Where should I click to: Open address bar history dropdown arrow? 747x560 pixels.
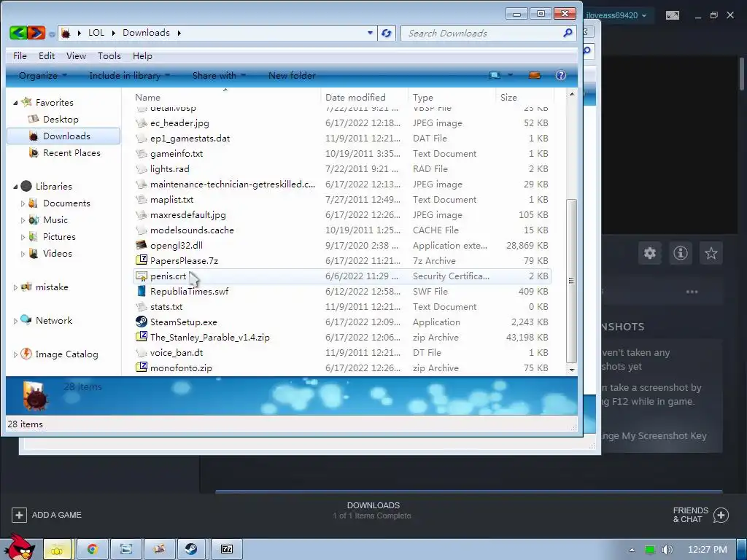[370, 33]
